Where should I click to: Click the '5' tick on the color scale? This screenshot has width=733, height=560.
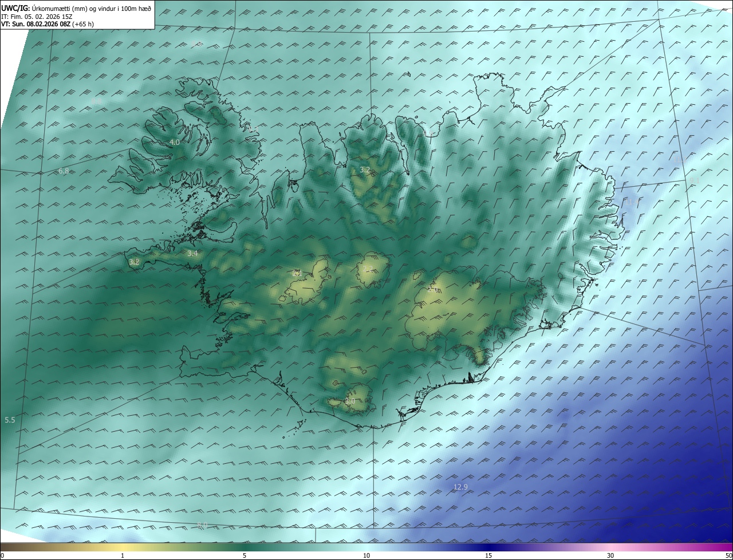(x=244, y=555)
